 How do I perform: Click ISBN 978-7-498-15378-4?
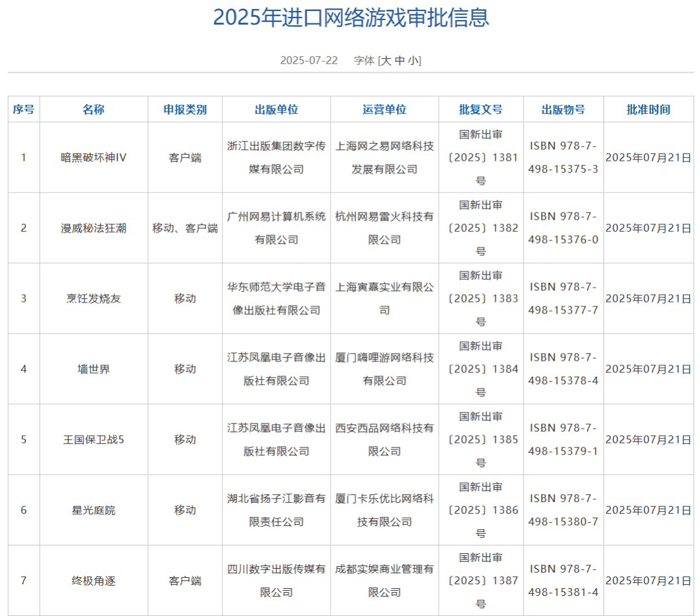pyautogui.click(x=563, y=369)
